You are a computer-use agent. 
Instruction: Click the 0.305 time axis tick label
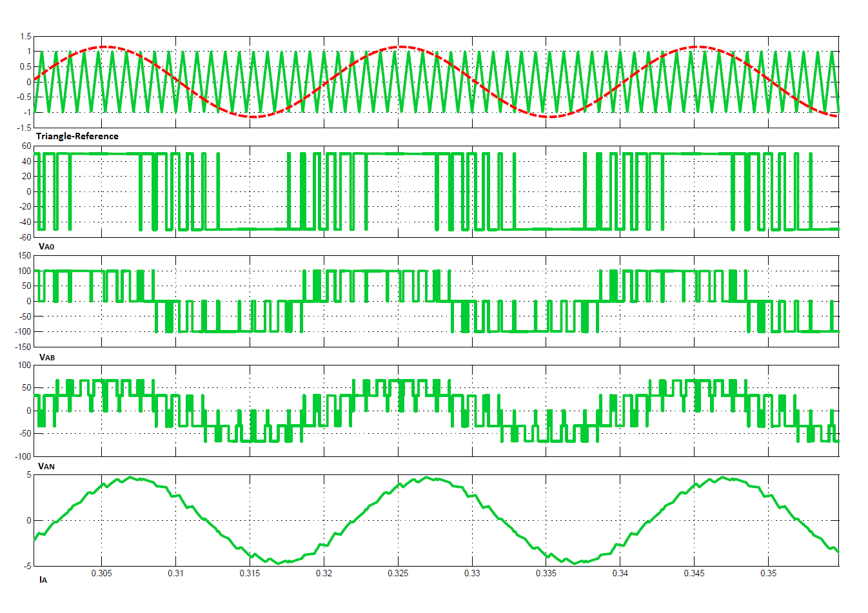pyautogui.click(x=101, y=573)
